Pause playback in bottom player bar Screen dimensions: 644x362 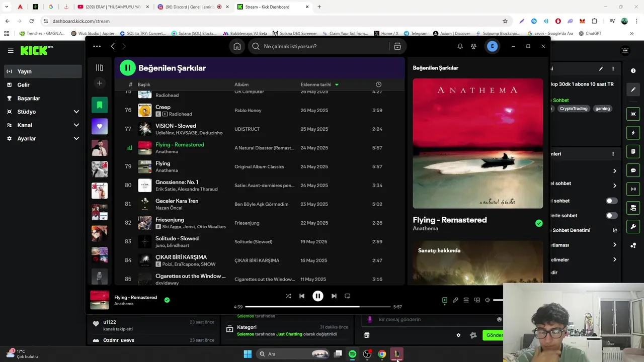click(318, 296)
